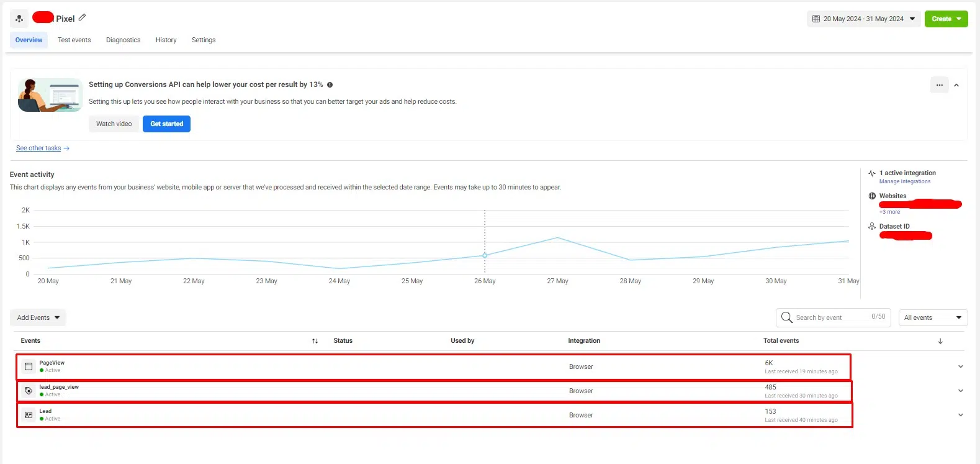Collapse the Conversions API recommendation card
The width and height of the screenshot is (980, 464).
pyautogui.click(x=956, y=85)
